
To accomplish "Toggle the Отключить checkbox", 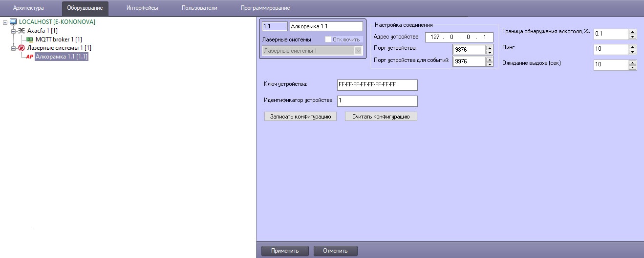I will (x=328, y=40).
